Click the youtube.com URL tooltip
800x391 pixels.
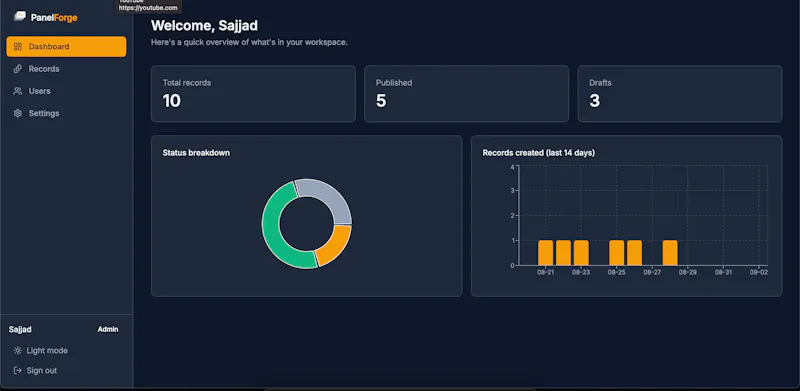pyautogui.click(x=148, y=7)
